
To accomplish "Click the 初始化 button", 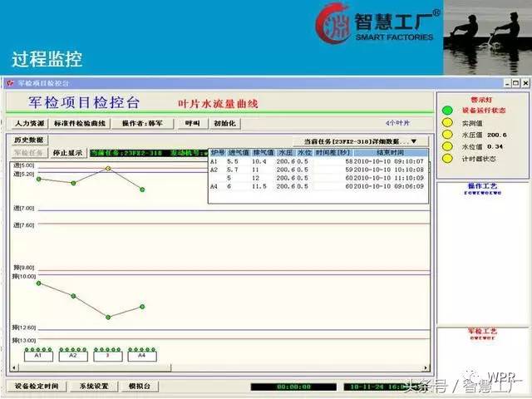I will click(224, 123).
